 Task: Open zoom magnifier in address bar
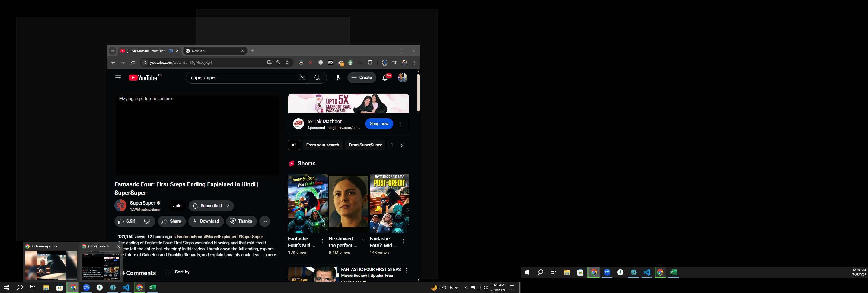[278, 62]
